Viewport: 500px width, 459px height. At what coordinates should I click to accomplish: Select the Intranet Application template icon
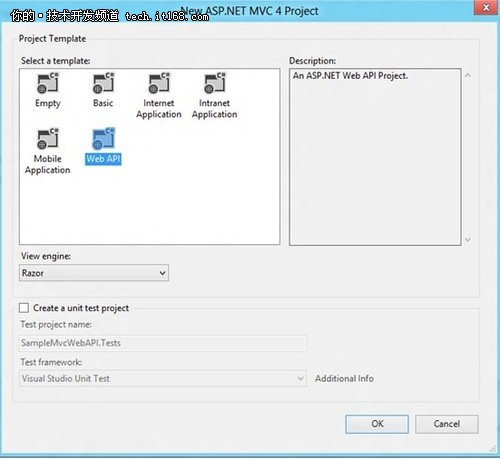(215, 83)
